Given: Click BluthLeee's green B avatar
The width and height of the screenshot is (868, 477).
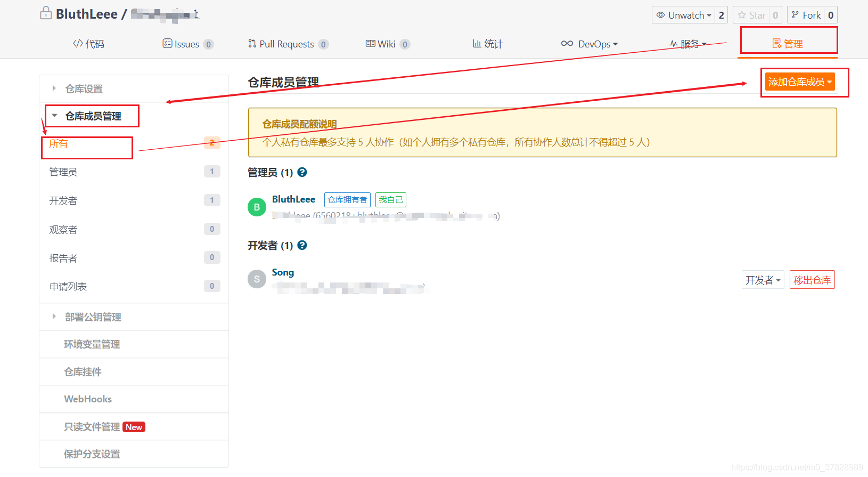Looking at the screenshot, I should pos(257,207).
